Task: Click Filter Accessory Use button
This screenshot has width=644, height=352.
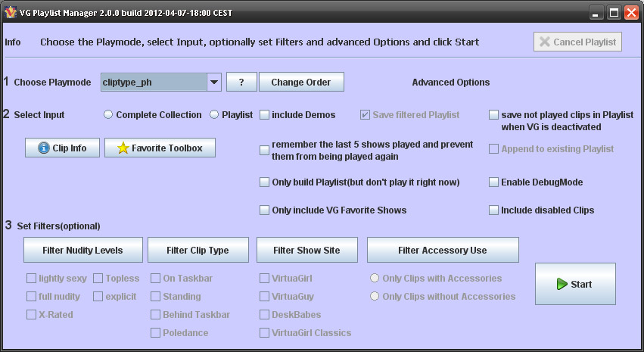Action: [x=443, y=250]
